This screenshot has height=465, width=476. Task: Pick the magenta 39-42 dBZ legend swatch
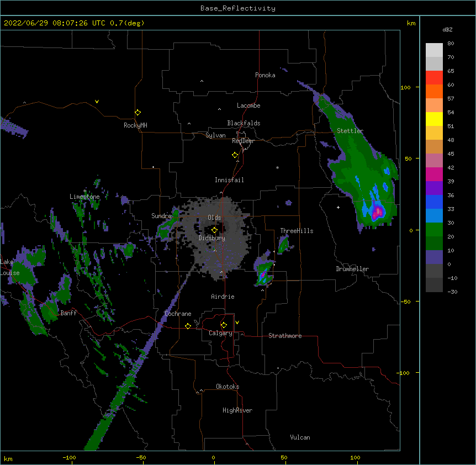click(434, 174)
